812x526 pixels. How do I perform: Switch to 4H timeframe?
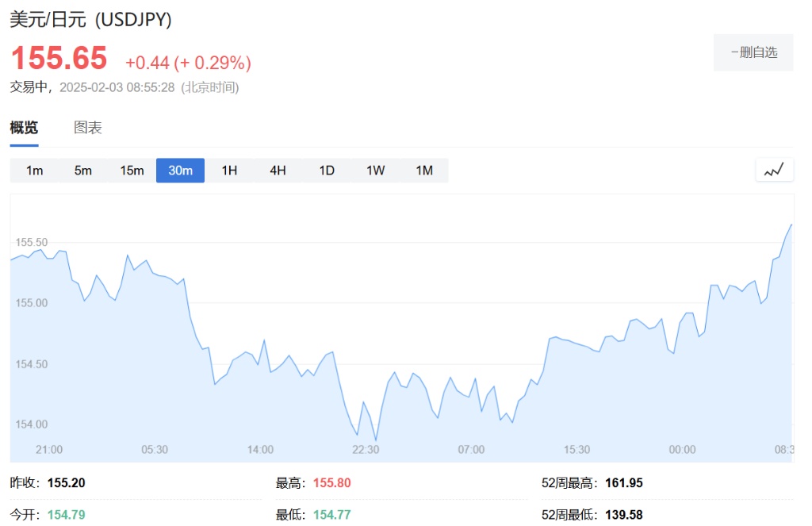(x=278, y=171)
